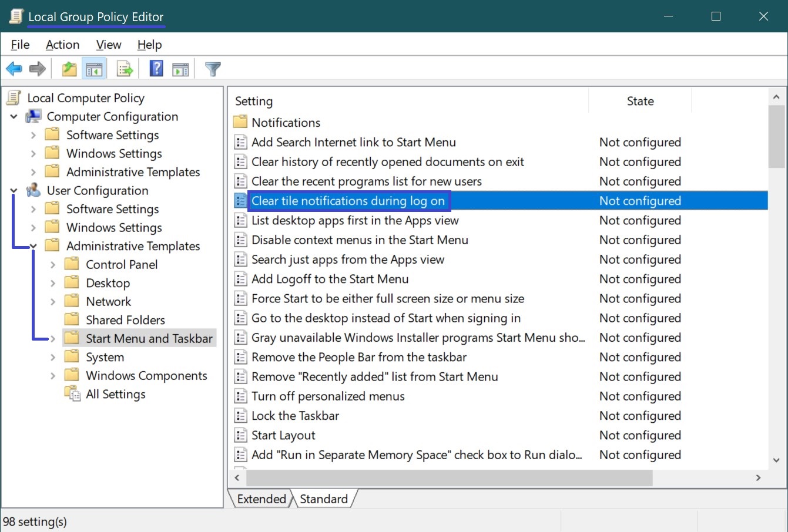This screenshot has height=532, width=788.
Task: Click policy icon for Add Search Internet link
Action: (x=240, y=142)
